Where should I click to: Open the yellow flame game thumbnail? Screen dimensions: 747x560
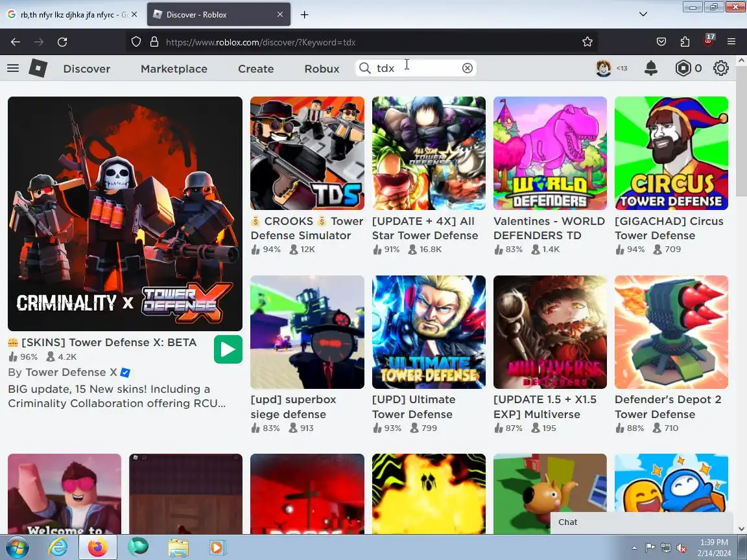429,494
